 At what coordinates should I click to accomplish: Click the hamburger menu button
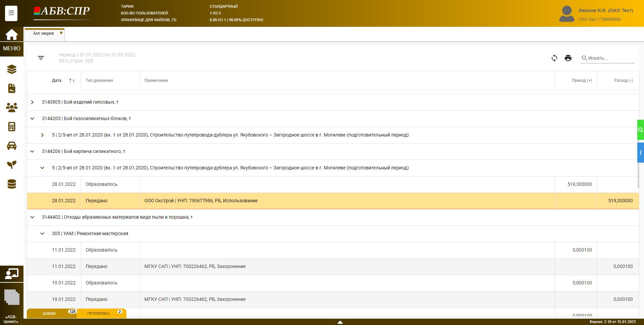pos(11,13)
